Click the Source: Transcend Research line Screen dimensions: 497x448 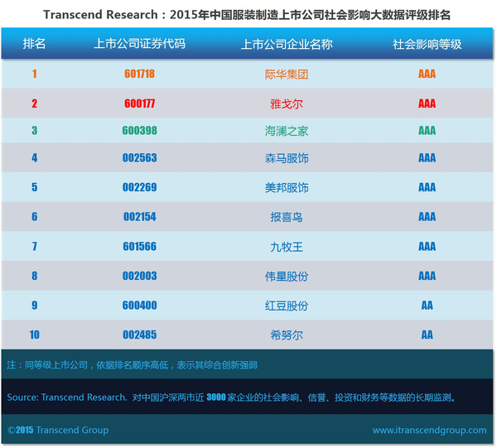[231, 397]
